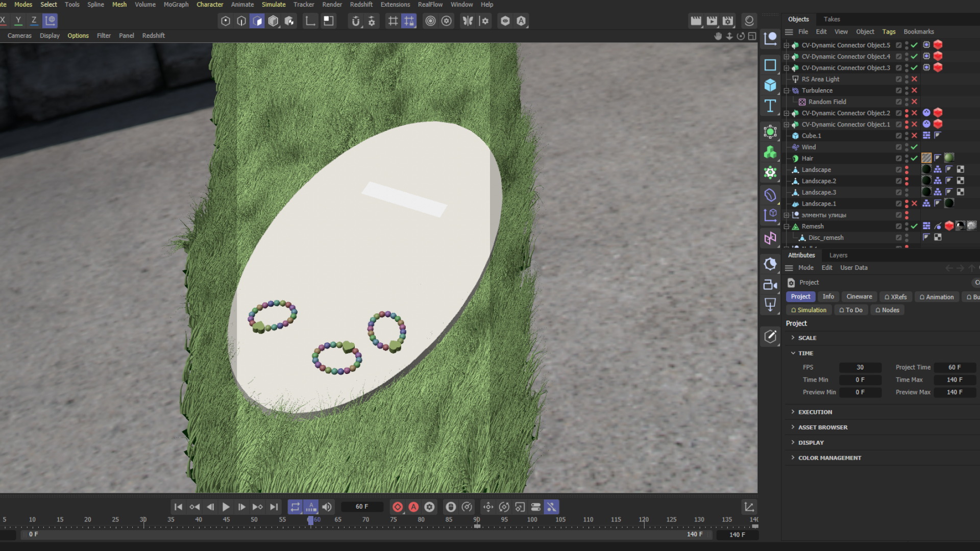980x551 pixels.
Task: Toggle Autokeying in the timeline bar
Action: [413, 507]
